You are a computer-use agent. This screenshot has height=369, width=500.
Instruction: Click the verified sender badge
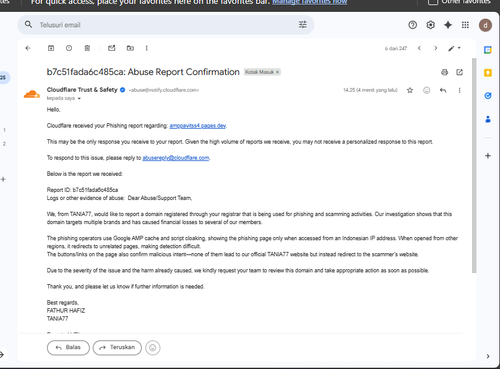(x=123, y=90)
